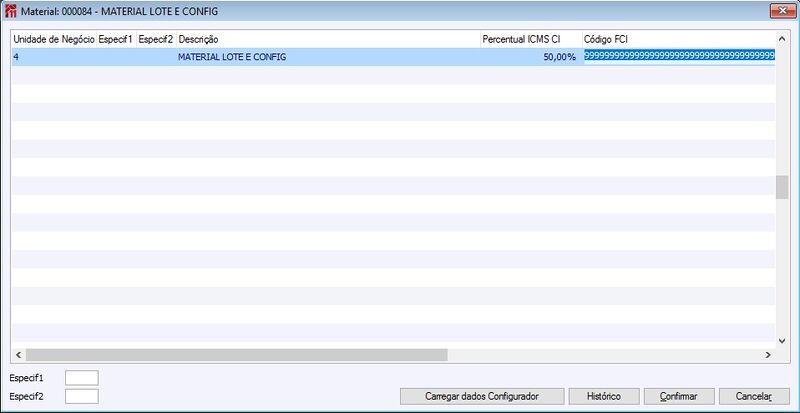This screenshot has width=800, height=413.
Task: Click the vertical scrollbar down arrow
Action: [x=782, y=341]
